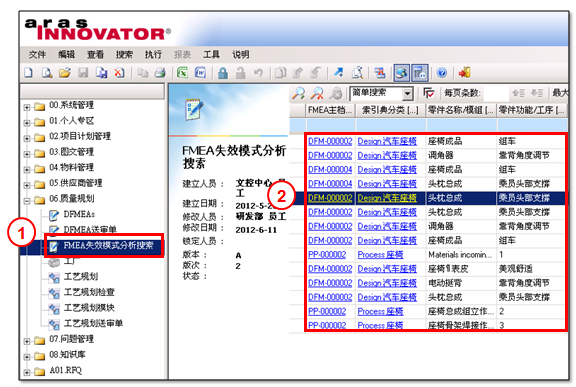The image size is (576, 387).
Task: Open the 文件 menu
Action: click(x=37, y=54)
